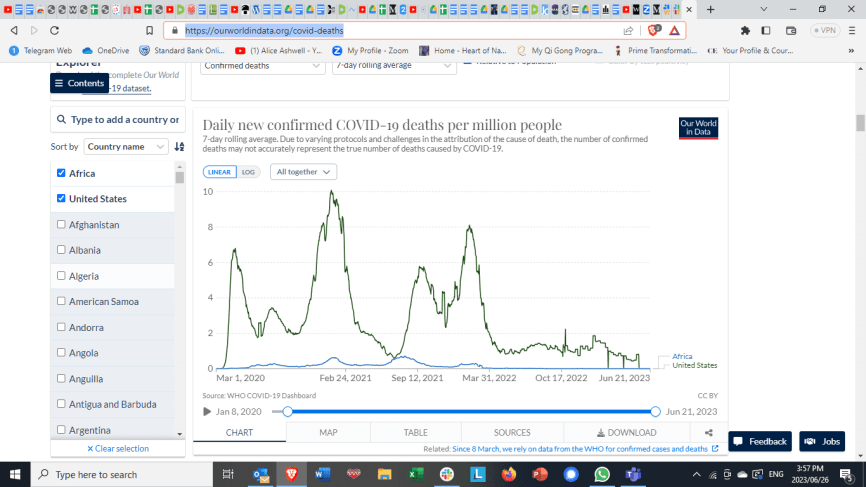Viewport: 866px width, 487px height.
Task: Click the Brave Shields icon in address bar
Action: (x=653, y=30)
